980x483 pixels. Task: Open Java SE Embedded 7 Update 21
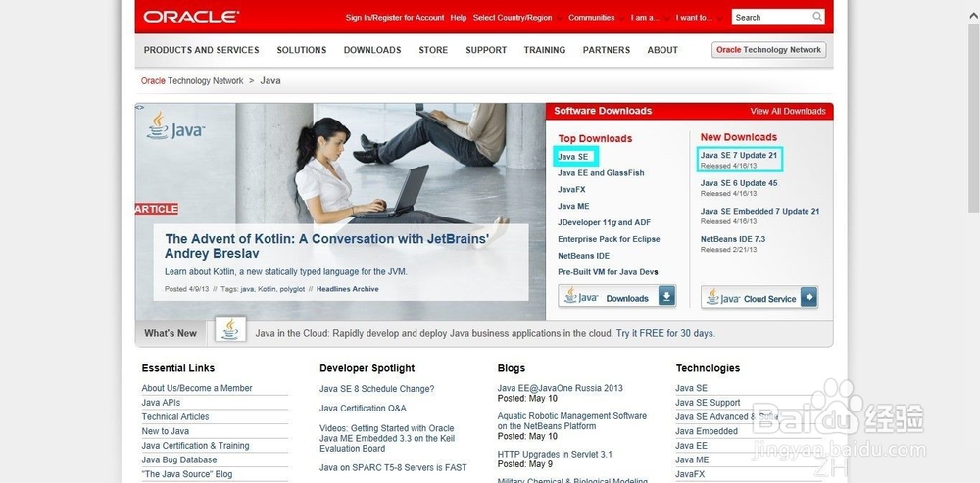(x=760, y=212)
